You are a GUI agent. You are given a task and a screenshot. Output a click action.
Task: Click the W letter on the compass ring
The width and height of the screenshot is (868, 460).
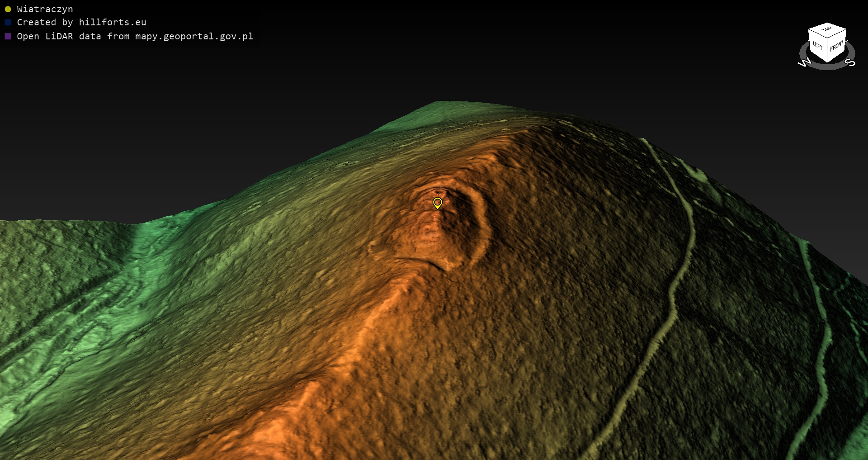[804, 62]
